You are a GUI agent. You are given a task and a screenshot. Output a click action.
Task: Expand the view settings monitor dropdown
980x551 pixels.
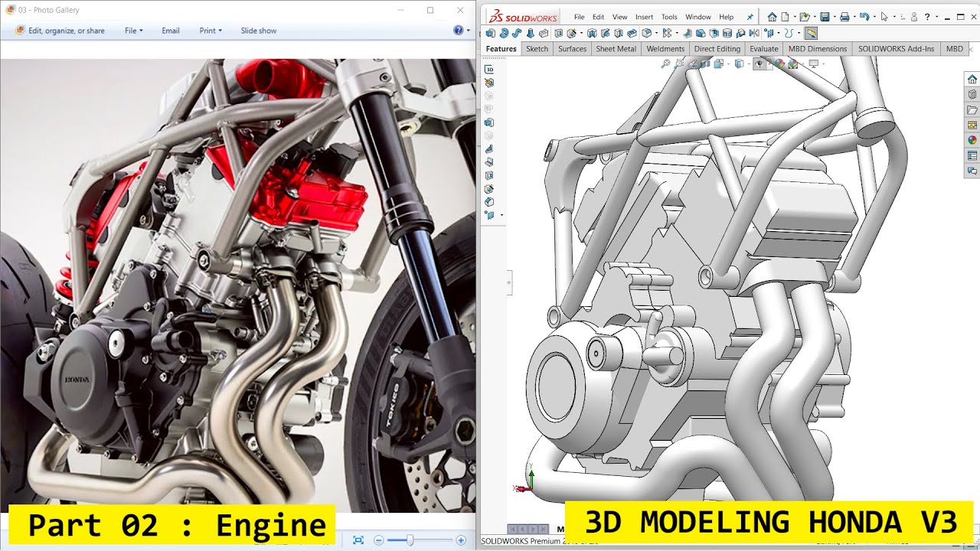tap(822, 64)
